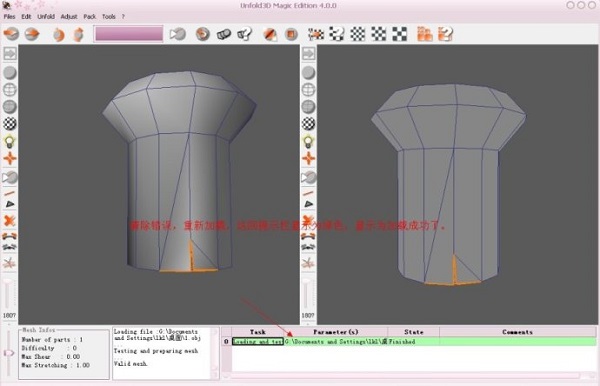Select the 'Loading and test' task cell

(x=258, y=341)
